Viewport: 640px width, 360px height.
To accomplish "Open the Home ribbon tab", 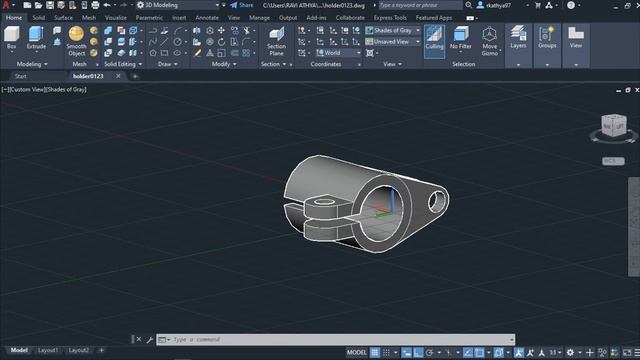I will pos(14,18).
